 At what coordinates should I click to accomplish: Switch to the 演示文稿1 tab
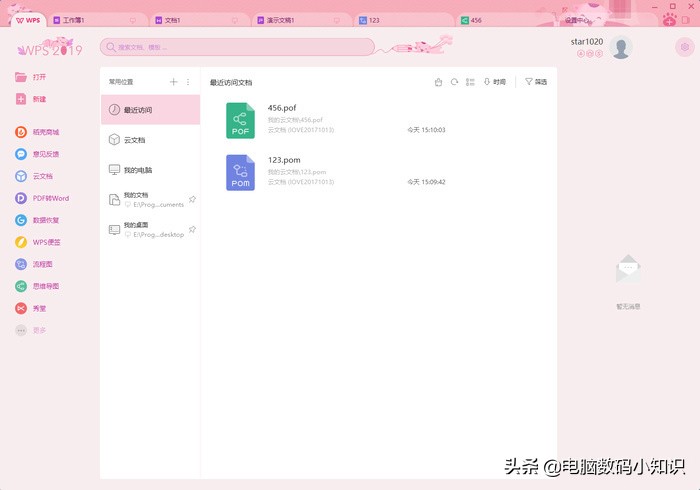[302, 20]
